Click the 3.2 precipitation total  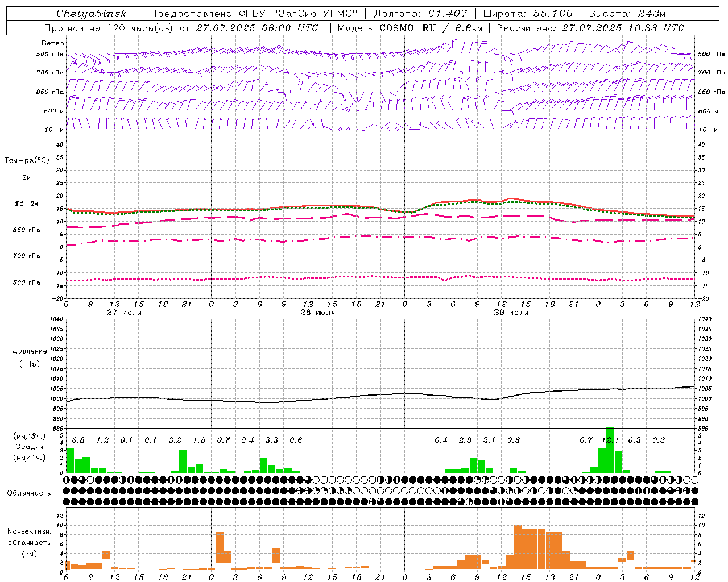coord(175,440)
